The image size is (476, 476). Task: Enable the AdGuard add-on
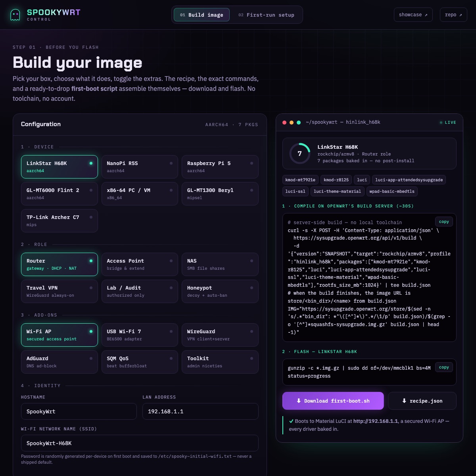pos(59,362)
